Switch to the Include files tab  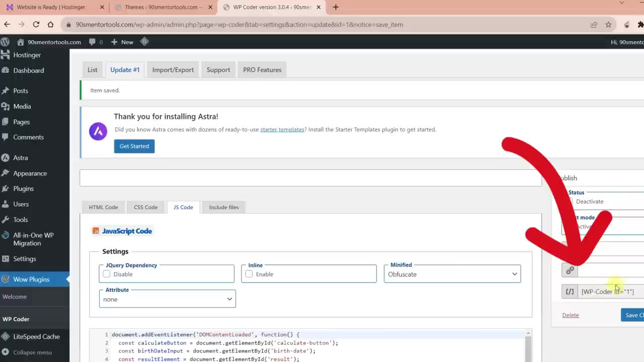tap(224, 207)
